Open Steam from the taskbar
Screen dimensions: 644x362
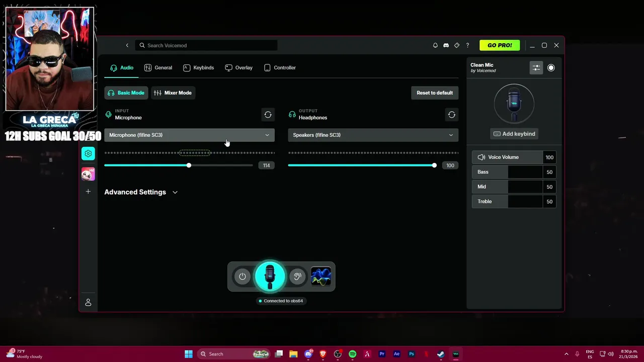point(441,354)
